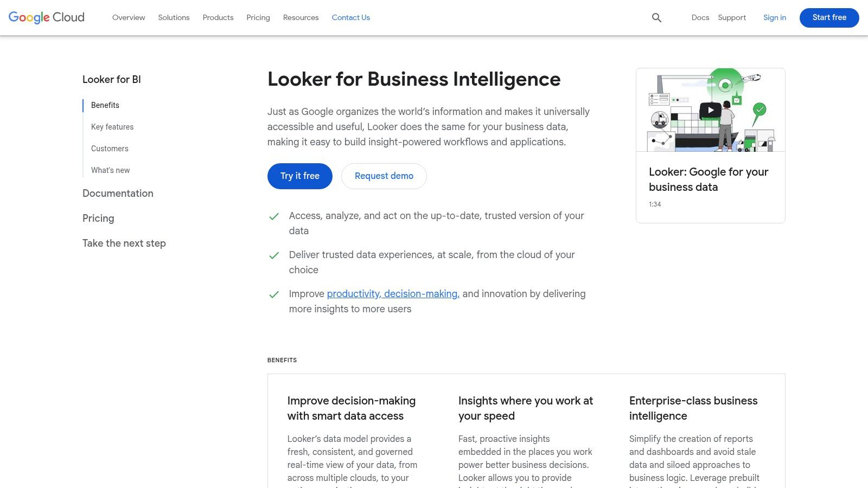
Task: Open the video card title link
Action: click(x=709, y=179)
